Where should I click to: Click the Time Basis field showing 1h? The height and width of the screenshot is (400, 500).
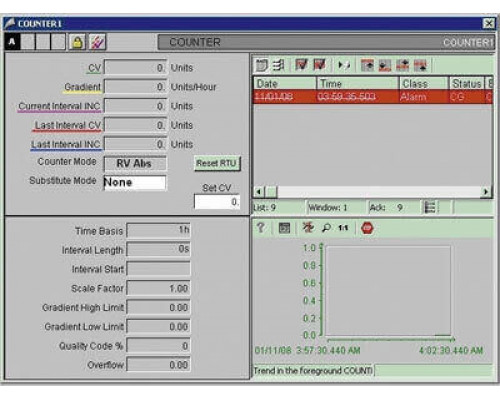click(x=159, y=230)
